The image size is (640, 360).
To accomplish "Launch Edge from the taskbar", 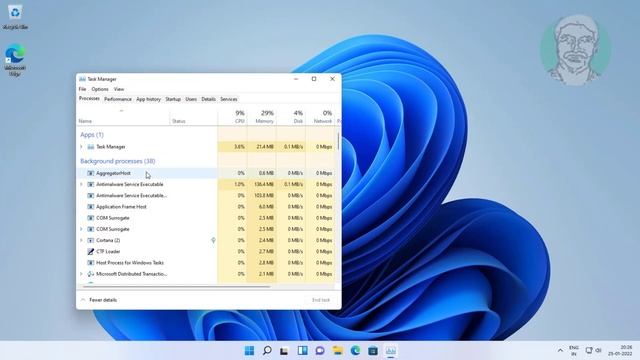I will coord(356,351).
